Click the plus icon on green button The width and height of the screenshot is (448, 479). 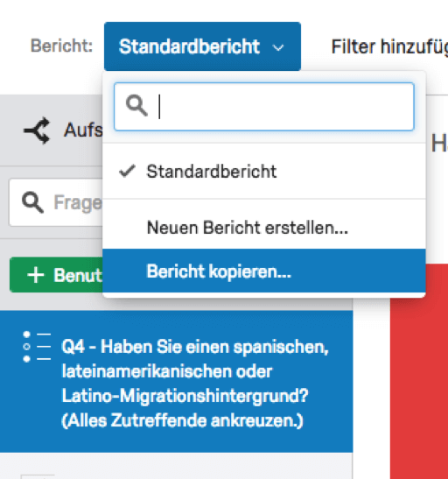tap(36, 275)
